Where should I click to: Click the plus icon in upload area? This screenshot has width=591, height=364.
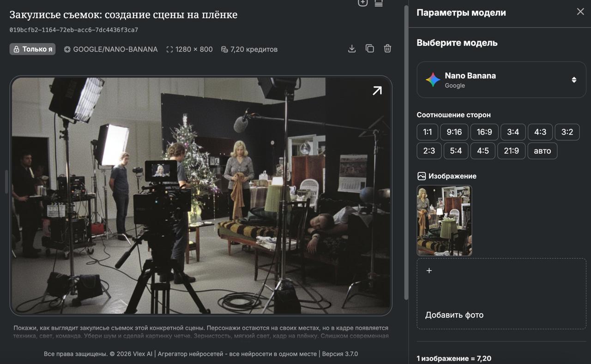[429, 271]
